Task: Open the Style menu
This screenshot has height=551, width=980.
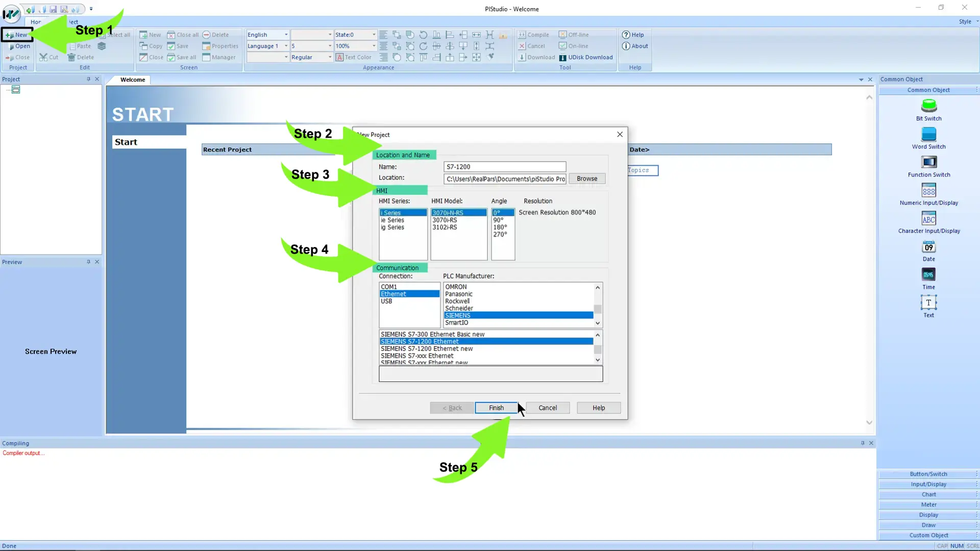Action: pyautogui.click(x=968, y=21)
